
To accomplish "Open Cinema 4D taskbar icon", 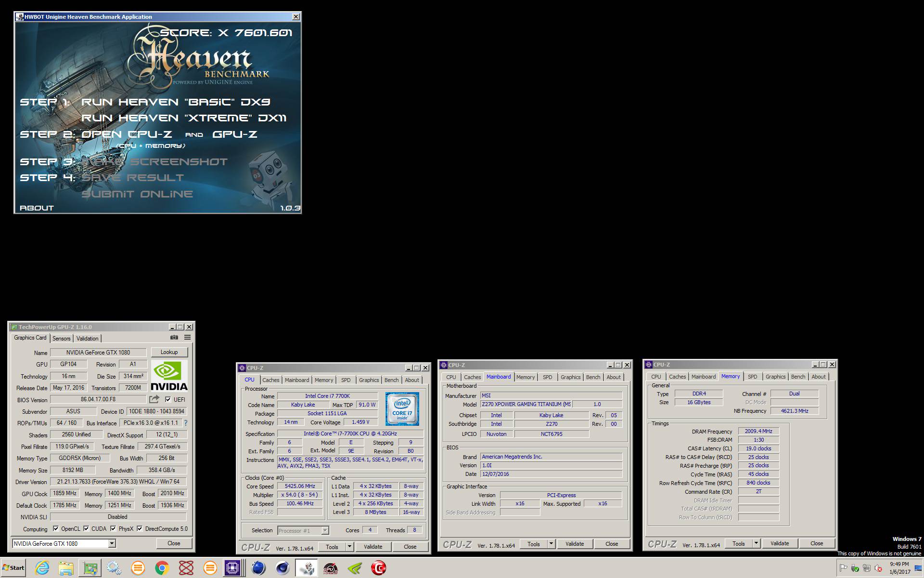I will coord(282,568).
